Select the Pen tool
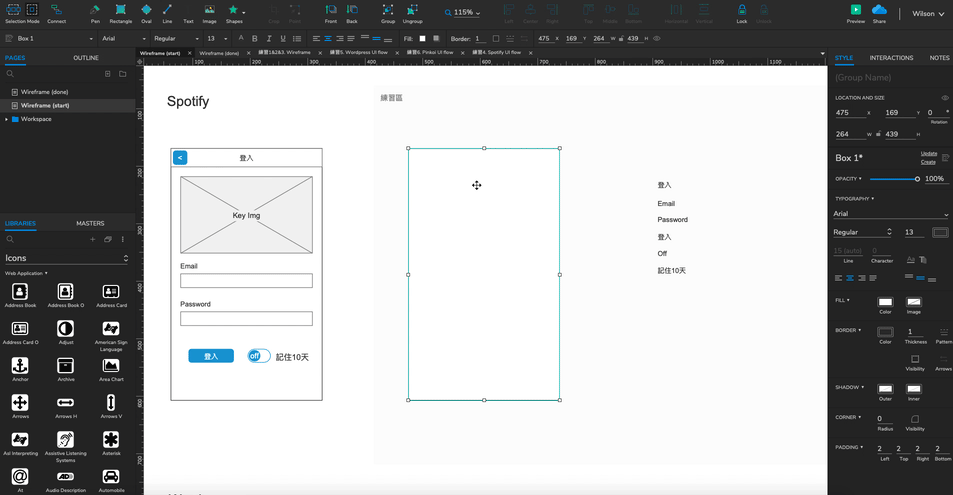This screenshot has width=953, height=495. pyautogui.click(x=95, y=13)
